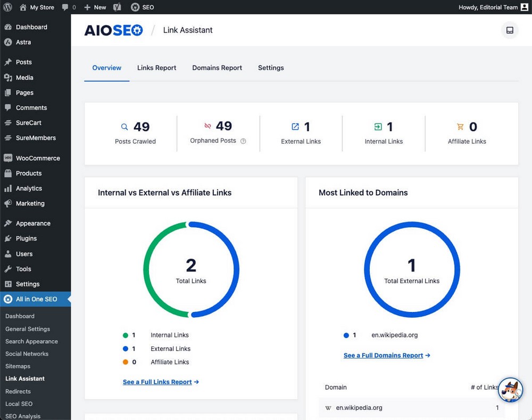Switch to the Links Report tab
This screenshot has width=532, height=420.
tap(157, 68)
